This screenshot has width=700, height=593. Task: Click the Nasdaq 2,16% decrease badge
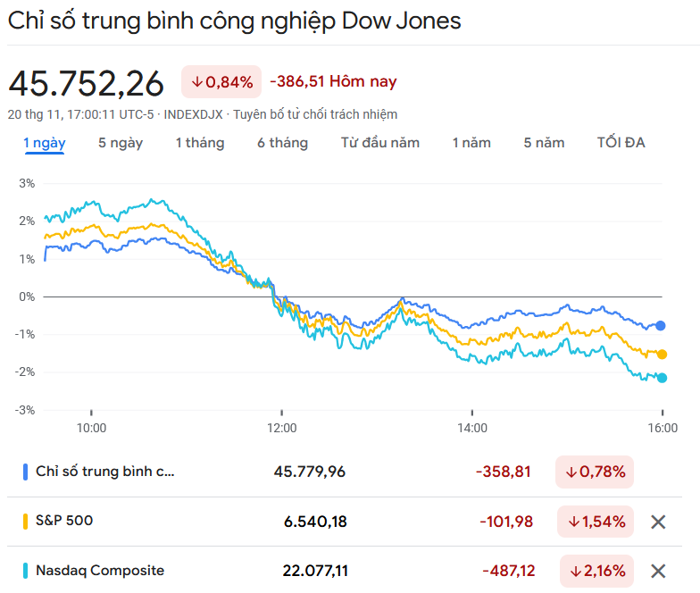(595, 571)
